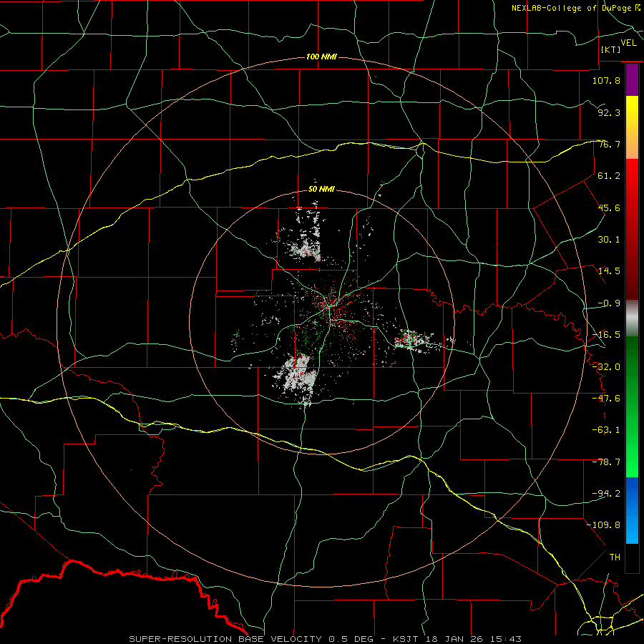Select the -32.0 scale value

coord(606,367)
